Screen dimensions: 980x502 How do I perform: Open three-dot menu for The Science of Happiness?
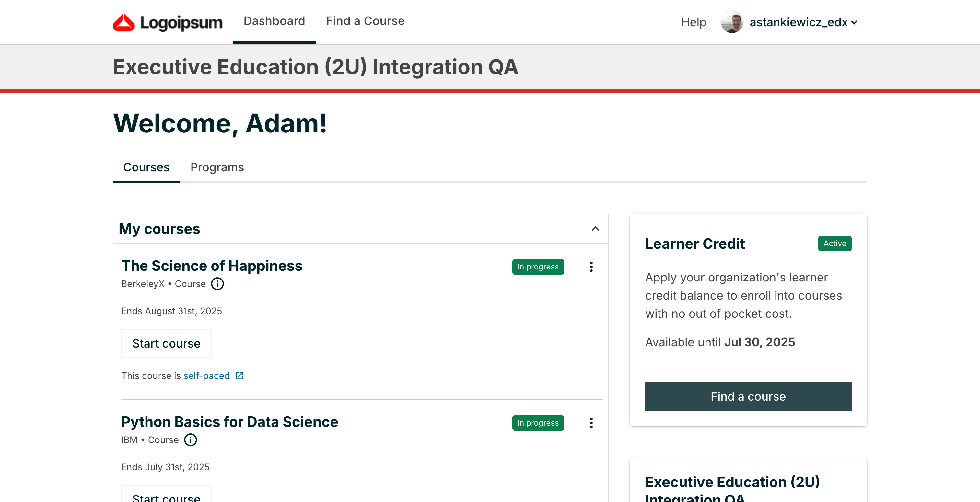(591, 267)
